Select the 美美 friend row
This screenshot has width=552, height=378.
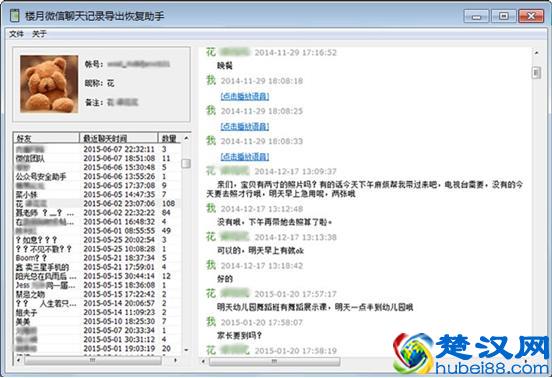98,321
